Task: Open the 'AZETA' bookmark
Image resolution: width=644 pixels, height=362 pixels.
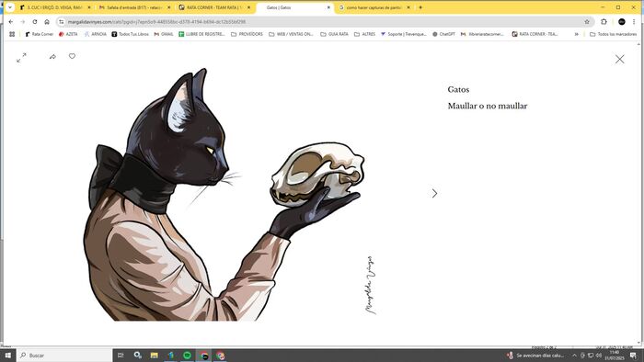Action: pos(68,34)
